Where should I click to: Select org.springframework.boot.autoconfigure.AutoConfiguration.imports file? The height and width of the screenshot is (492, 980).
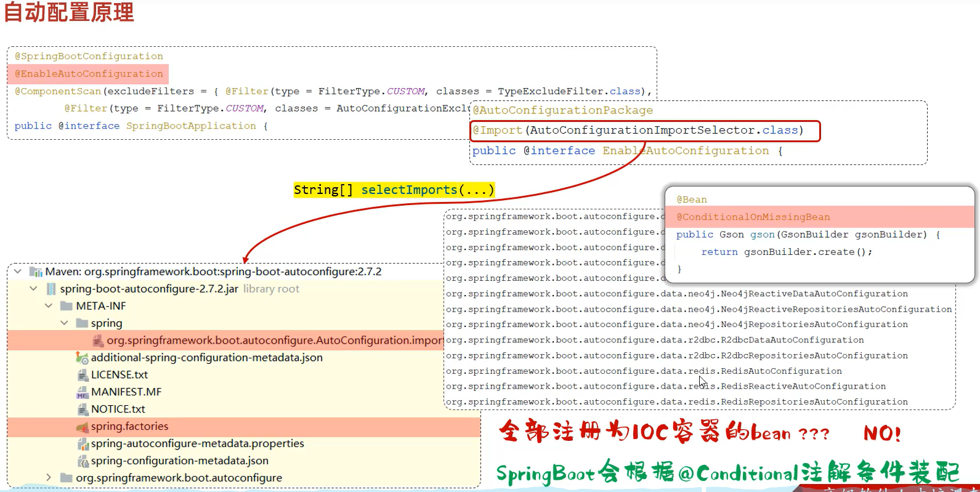275,341
